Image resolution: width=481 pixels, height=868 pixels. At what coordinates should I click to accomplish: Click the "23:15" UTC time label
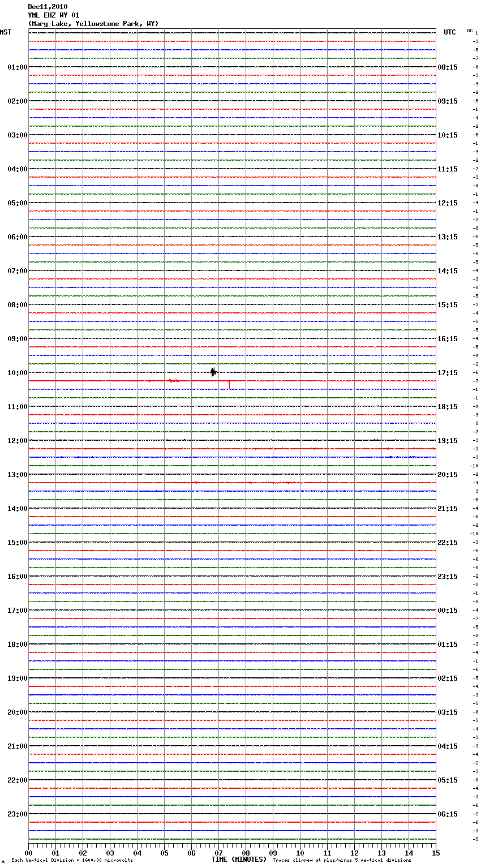pyautogui.click(x=448, y=577)
